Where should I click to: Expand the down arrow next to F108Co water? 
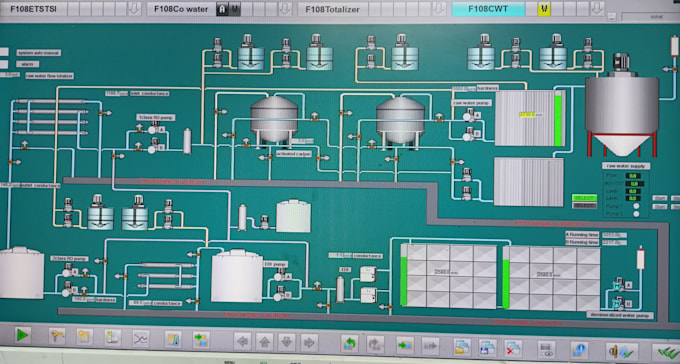click(285, 9)
